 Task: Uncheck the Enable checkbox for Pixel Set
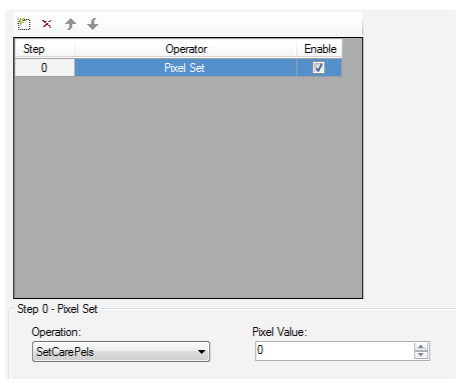[318, 68]
